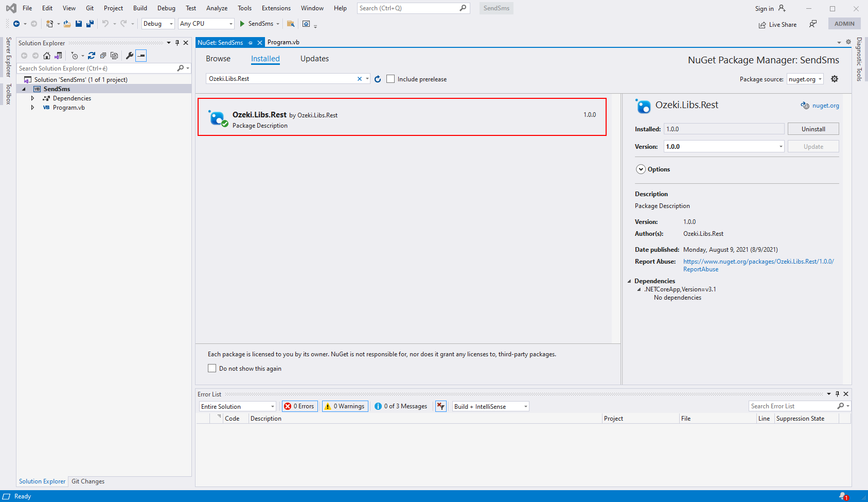Switch to the Browse tab
Viewport: 868px width, 502px height.
(218, 59)
